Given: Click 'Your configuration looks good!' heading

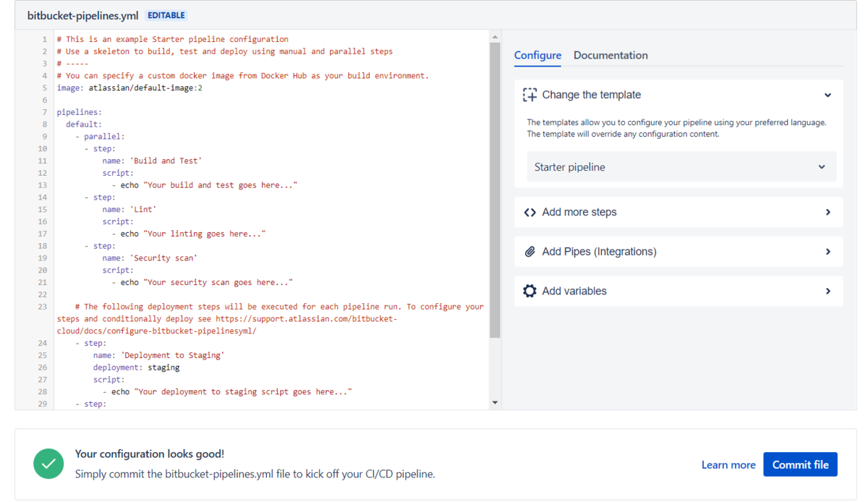Looking at the screenshot, I should [x=150, y=454].
